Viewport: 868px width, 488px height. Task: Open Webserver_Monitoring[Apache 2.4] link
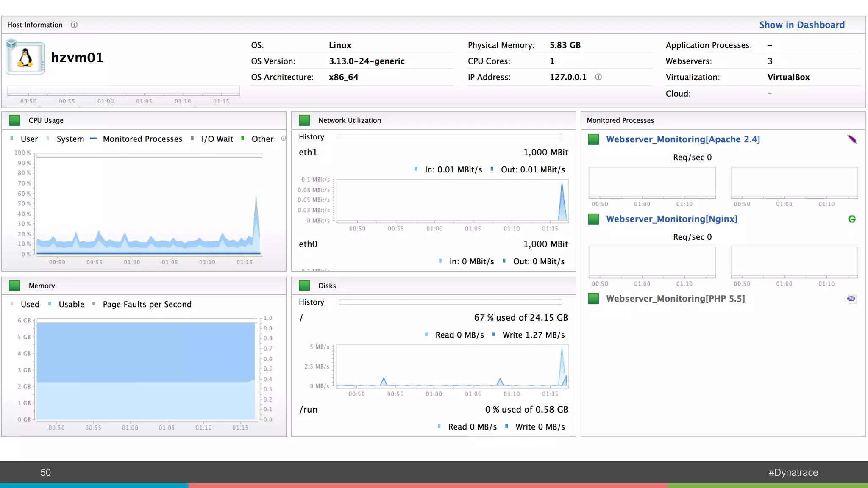tap(683, 139)
